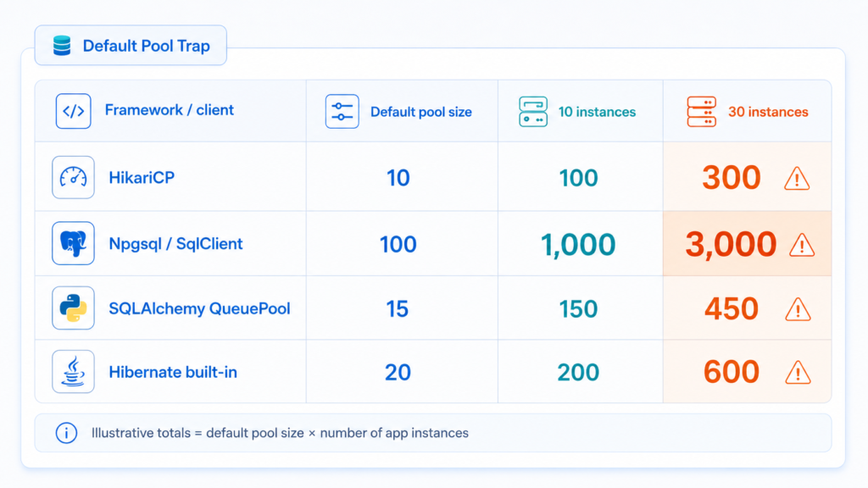Image resolution: width=868 pixels, height=488 pixels.
Task: Click HikariCP 10 instances total 100
Action: [578, 178]
